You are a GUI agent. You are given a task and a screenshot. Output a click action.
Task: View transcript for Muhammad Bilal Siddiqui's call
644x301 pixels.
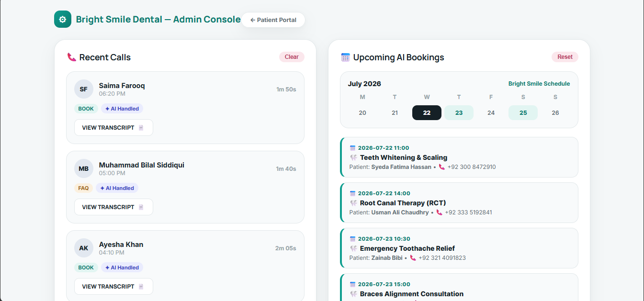[x=113, y=207]
